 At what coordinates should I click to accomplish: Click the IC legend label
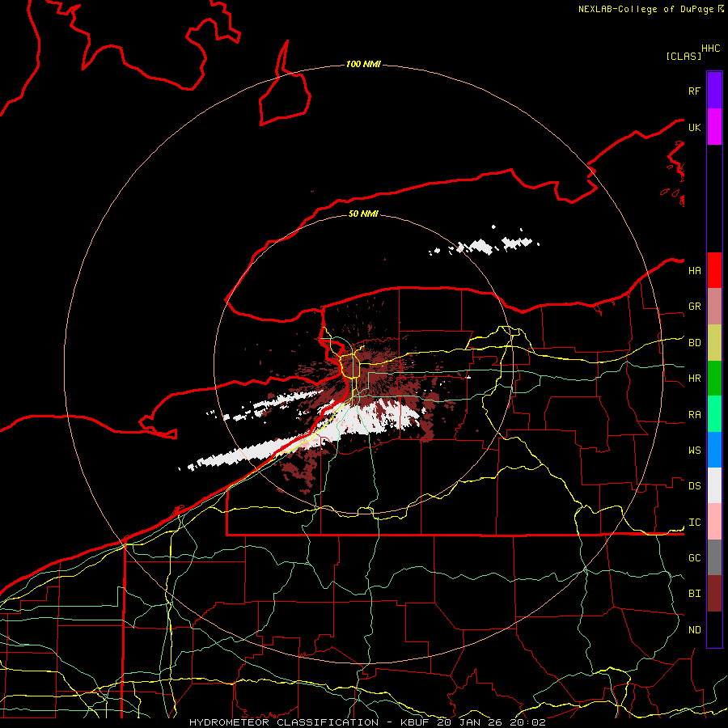point(694,523)
